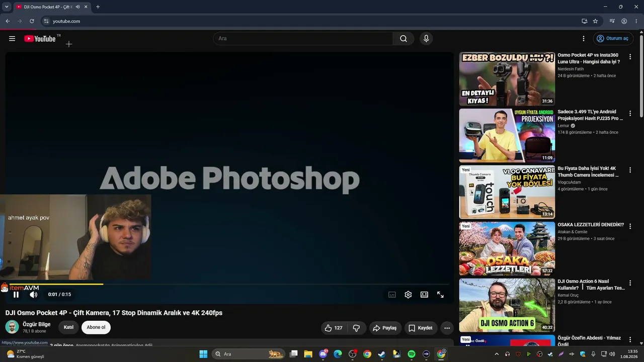This screenshot has height=362, width=644.
Task: Enter full screen with the player's fullscreen icon
Action: [440, 295]
